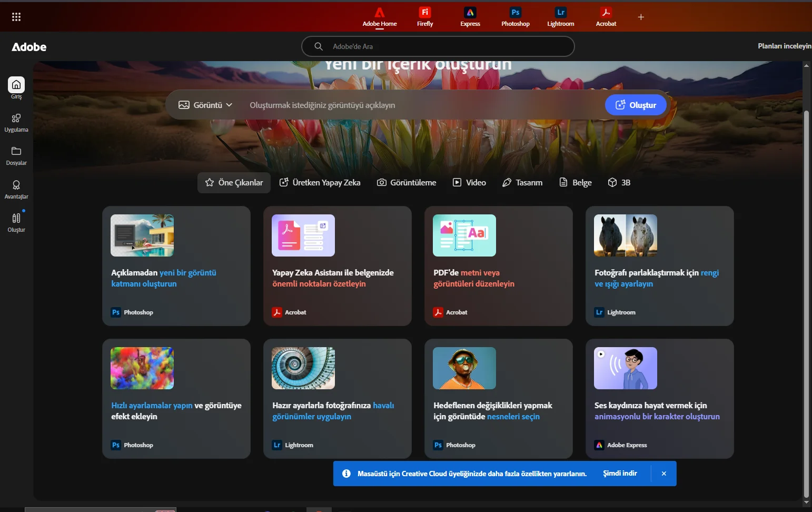Click the scrollbar down arrow
Screen dimensions: 812x512
pyautogui.click(x=806, y=503)
